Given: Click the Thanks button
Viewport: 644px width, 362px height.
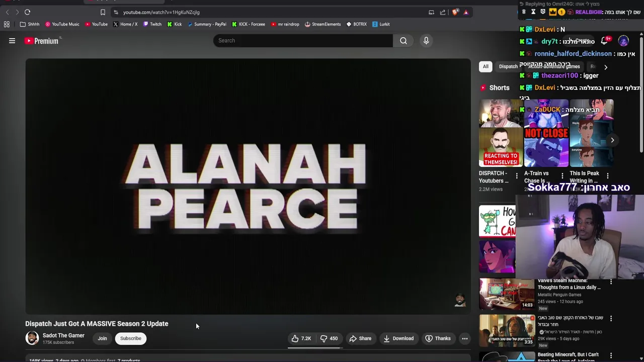Looking at the screenshot, I should pos(438,338).
